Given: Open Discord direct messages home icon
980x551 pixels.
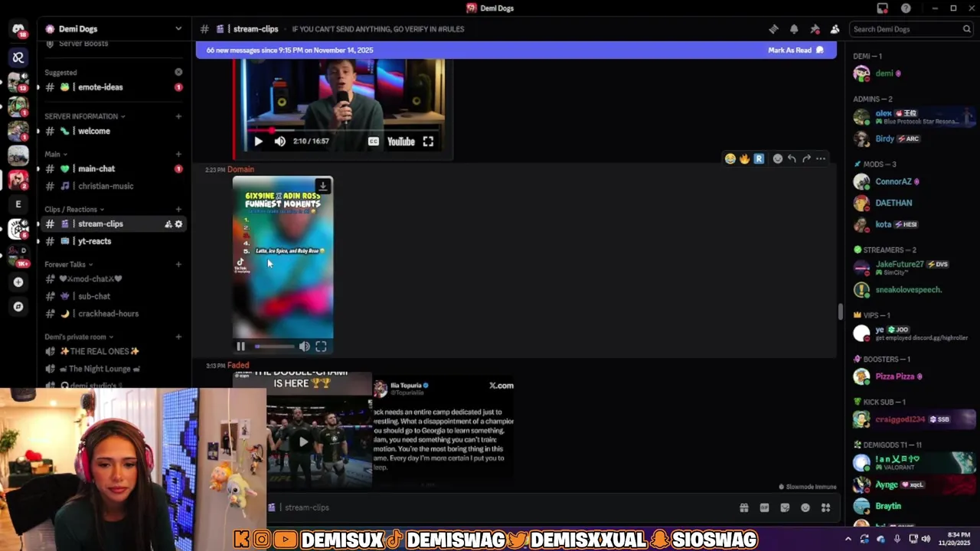Looking at the screenshot, I should tap(18, 29).
